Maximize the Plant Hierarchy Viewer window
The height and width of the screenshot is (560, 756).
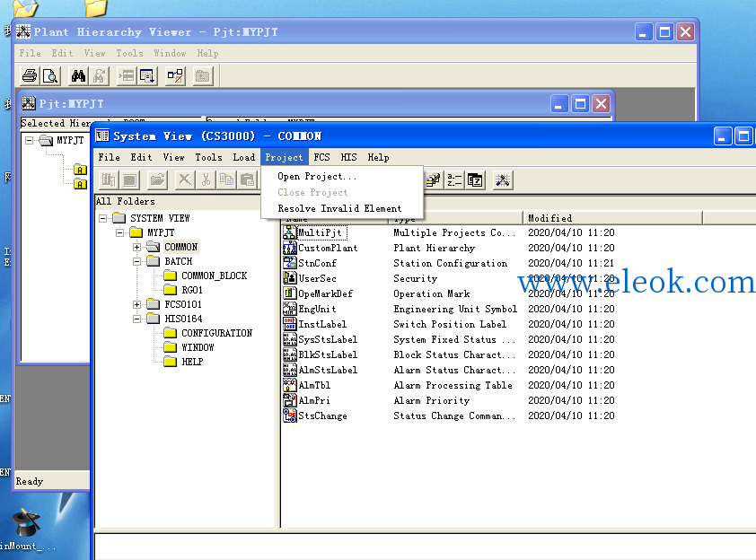tap(664, 32)
